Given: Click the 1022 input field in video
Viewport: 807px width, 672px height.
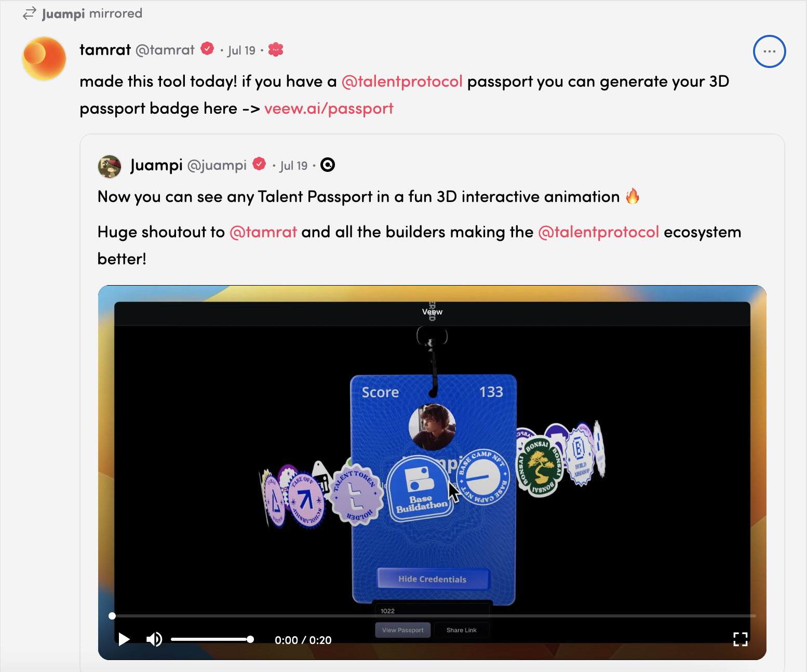Looking at the screenshot, I should pyautogui.click(x=432, y=611).
